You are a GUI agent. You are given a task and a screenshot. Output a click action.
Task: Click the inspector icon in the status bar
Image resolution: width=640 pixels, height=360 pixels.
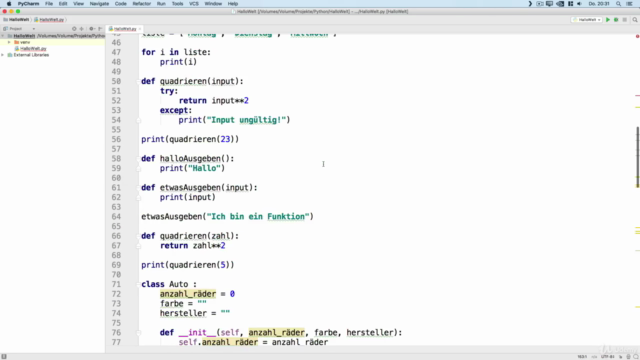(629, 357)
